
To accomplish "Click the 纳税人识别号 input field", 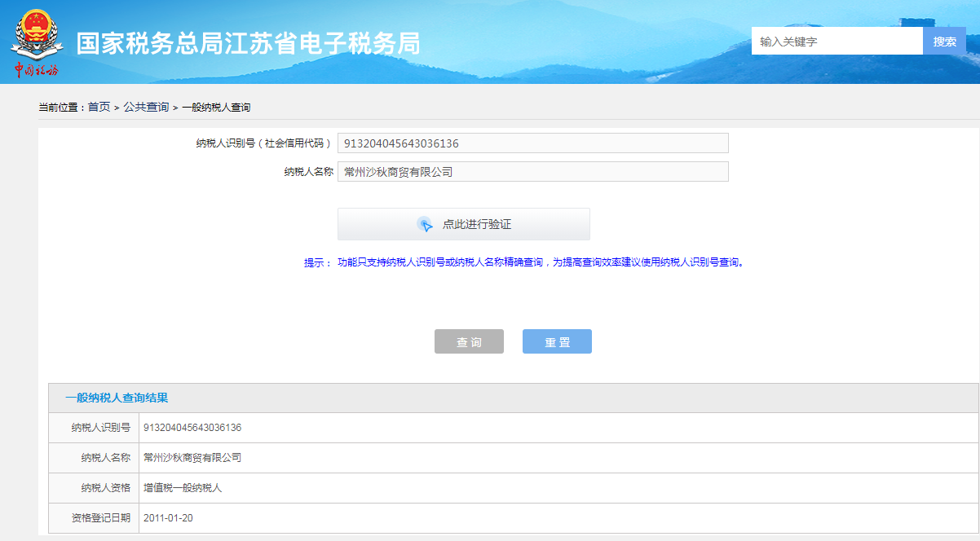I will coord(532,143).
